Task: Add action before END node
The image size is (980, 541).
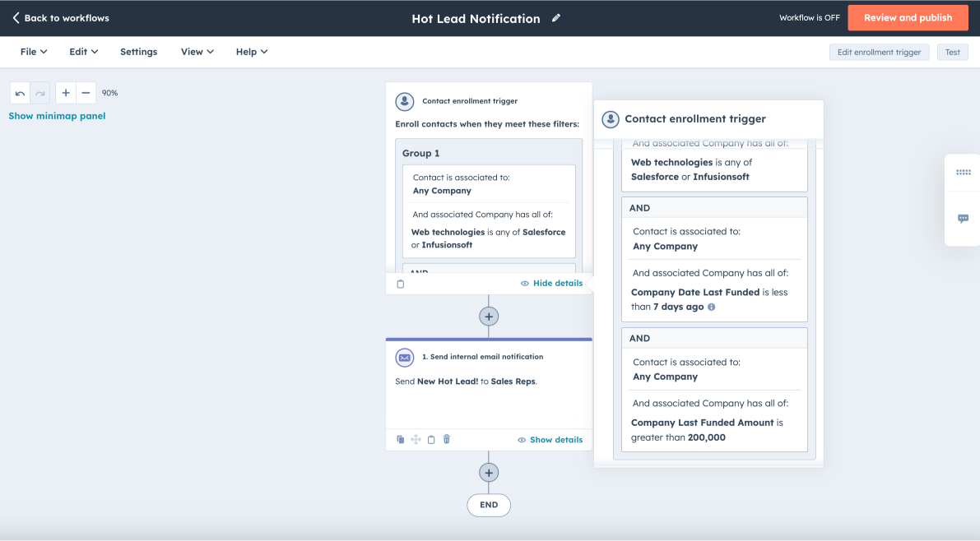Action: click(489, 473)
